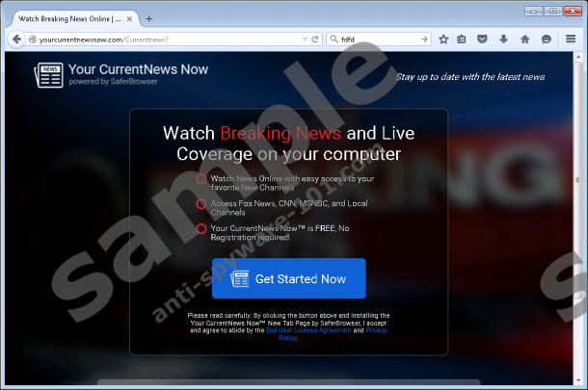Go to the Home page icon
Viewport: 588px width, 390px height.
[525, 39]
